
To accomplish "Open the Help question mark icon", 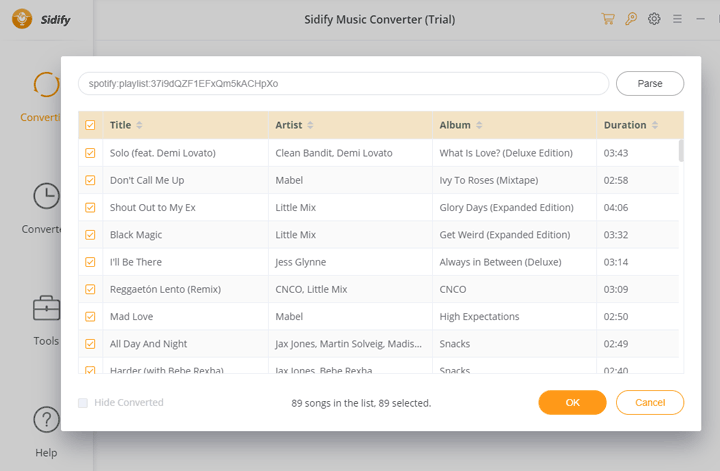I will [x=46, y=419].
